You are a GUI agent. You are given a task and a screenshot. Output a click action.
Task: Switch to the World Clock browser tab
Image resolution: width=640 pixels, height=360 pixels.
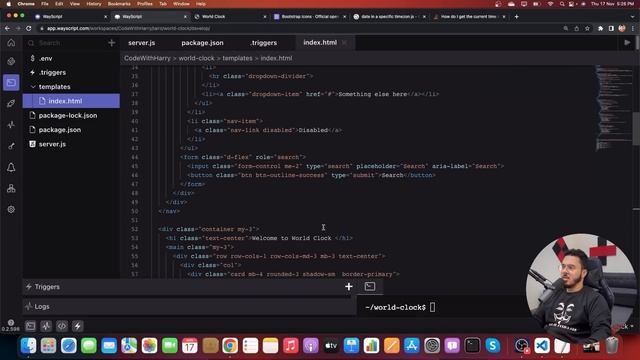coord(213,17)
